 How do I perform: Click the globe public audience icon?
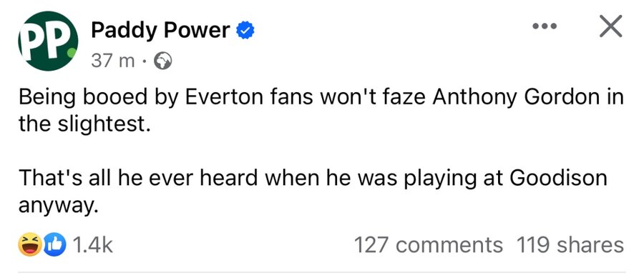coord(162,61)
